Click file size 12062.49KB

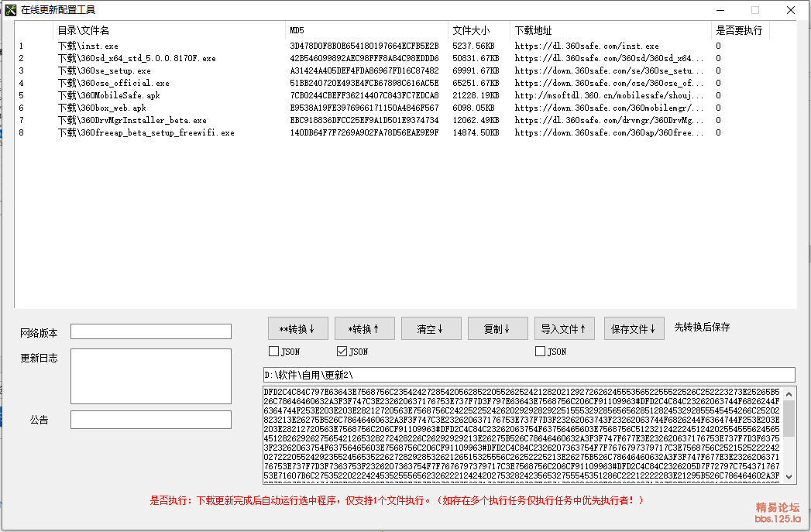476,121
